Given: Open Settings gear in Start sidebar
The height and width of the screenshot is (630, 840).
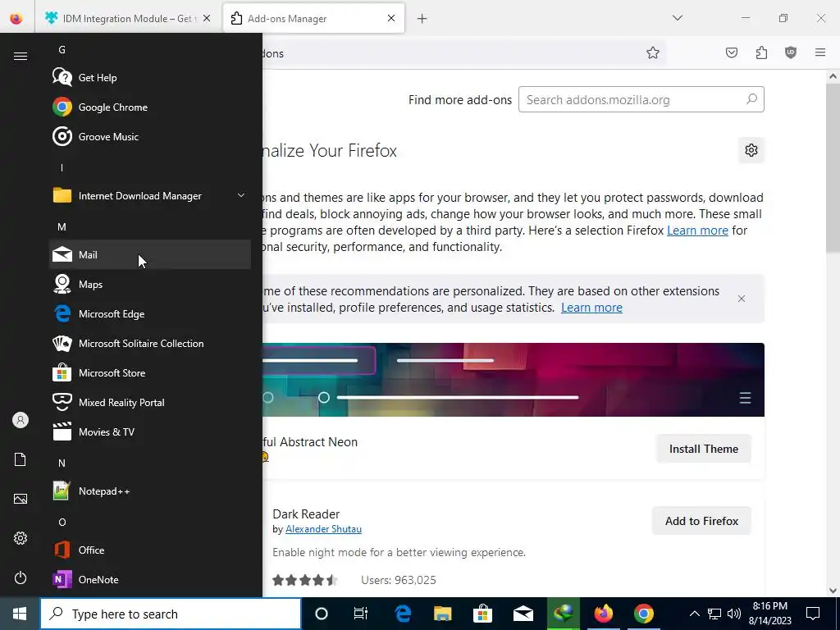Looking at the screenshot, I should tap(21, 538).
